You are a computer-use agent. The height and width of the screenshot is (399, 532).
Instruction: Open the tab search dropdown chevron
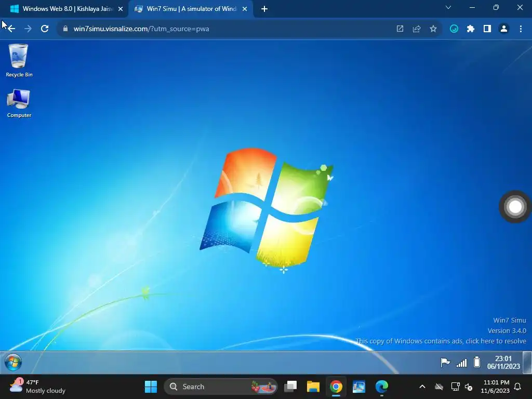(x=448, y=7)
